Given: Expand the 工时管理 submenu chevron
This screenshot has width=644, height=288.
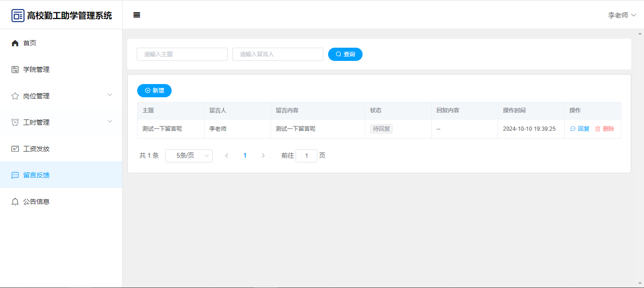Looking at the screenshot, I should [110, 121].
